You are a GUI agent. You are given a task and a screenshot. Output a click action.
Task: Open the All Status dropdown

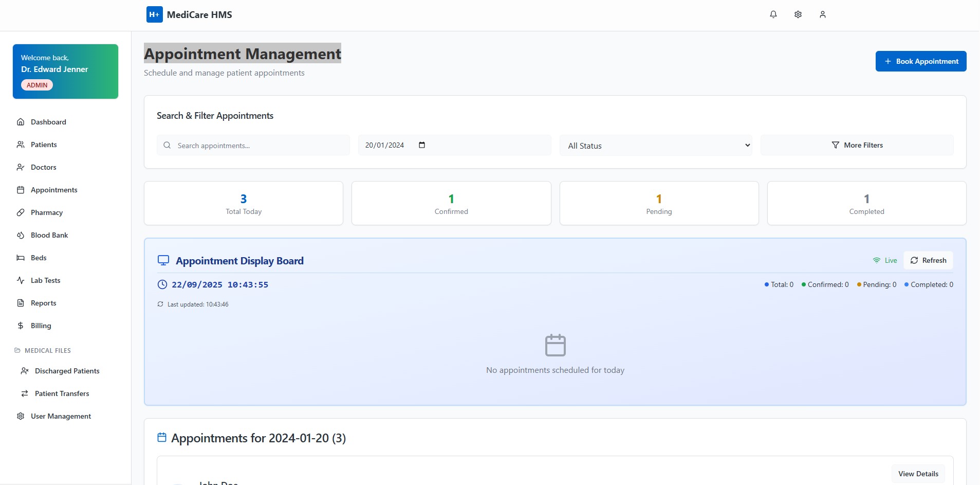pos(656,145)
